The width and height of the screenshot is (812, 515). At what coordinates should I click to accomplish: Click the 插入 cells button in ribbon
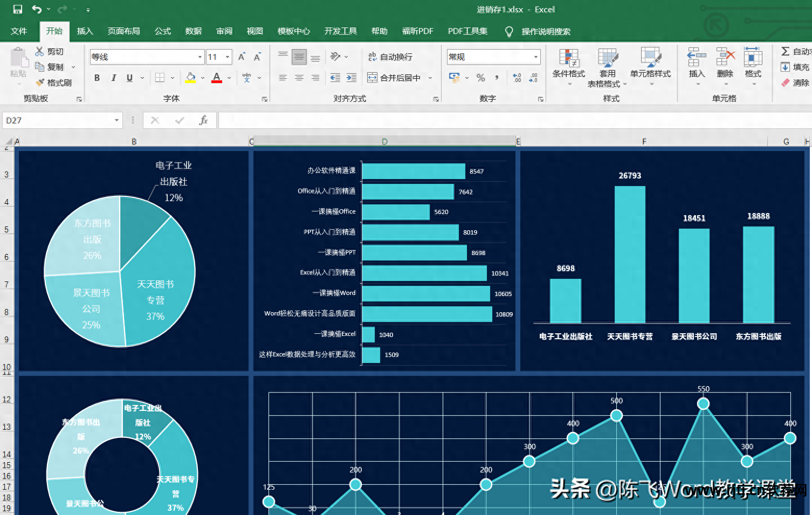[697, 67]
